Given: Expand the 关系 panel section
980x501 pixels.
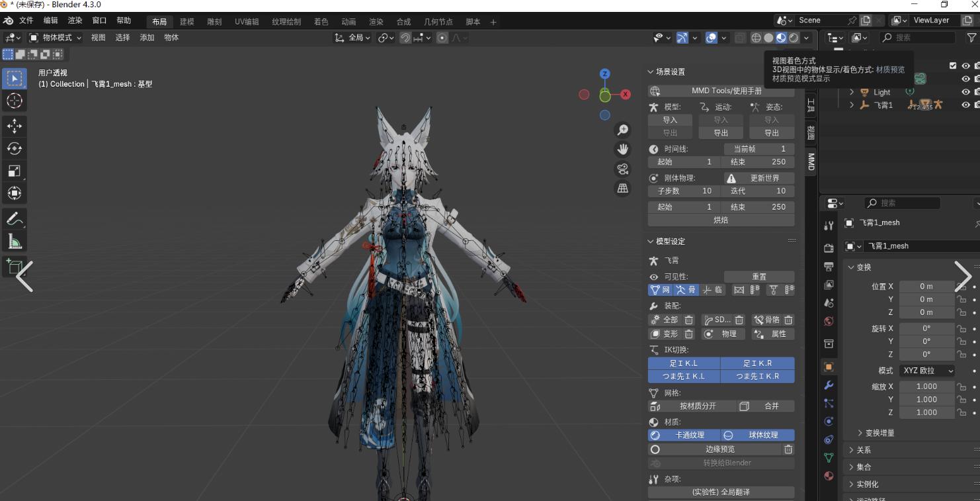Looking at the screenshot, I should (x=864, y=450).
